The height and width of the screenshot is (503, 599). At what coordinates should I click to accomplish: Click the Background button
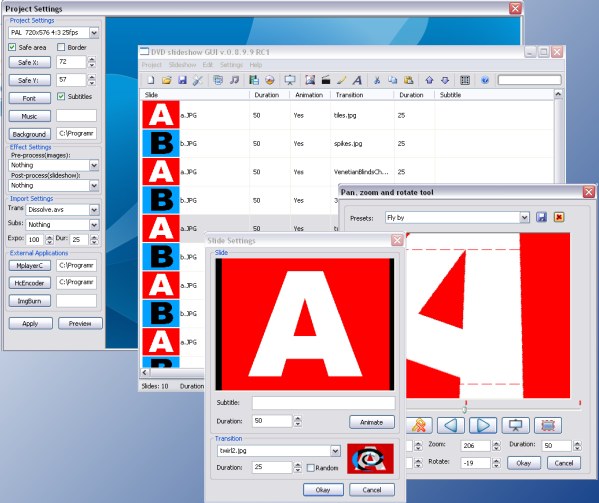(x=29, y=134)
